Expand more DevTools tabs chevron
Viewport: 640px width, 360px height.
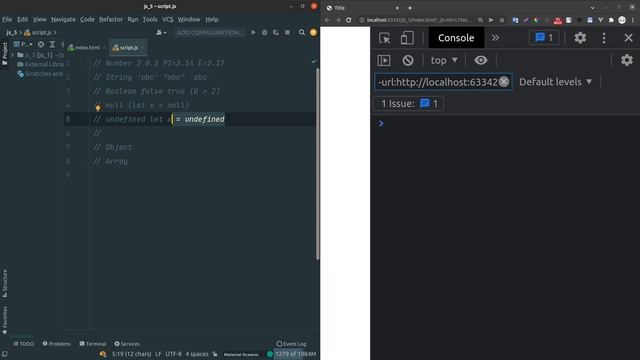(x=495, y=38)
